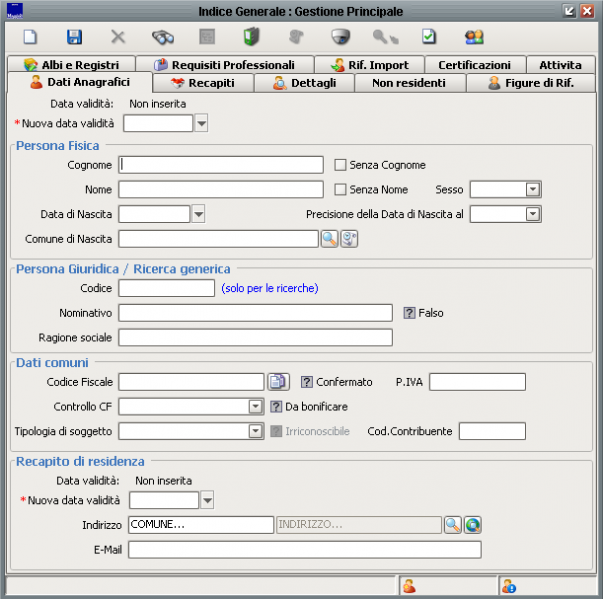Click the blue floppy disk save icon
The image size is (603, 599).
pos(74,37)
